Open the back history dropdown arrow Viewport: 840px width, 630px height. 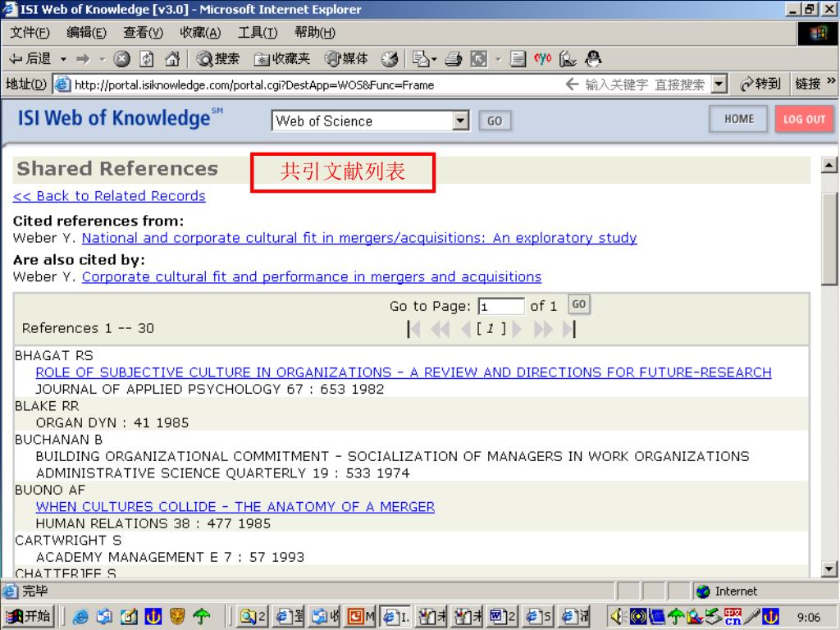[x=63, y=59]
